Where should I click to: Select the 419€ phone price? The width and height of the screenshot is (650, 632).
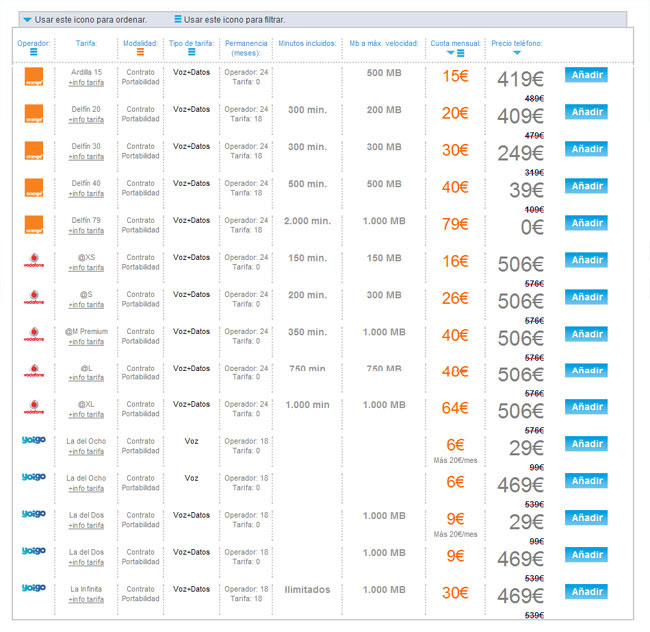(x=521, y=79)
